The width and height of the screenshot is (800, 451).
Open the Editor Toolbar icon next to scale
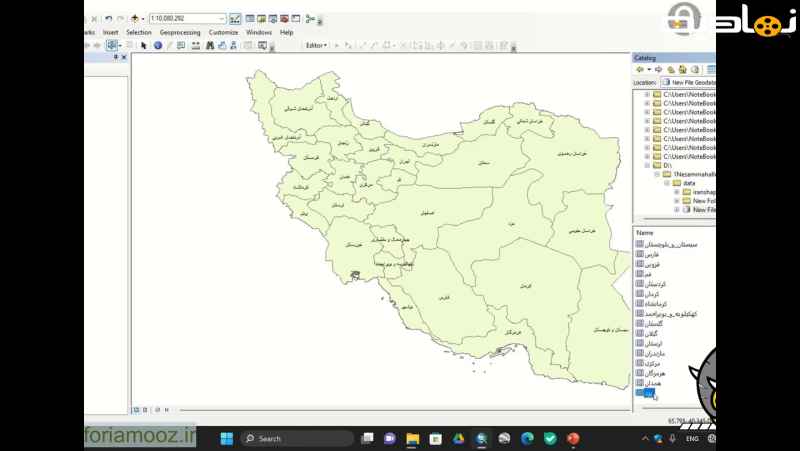(235, 18)
